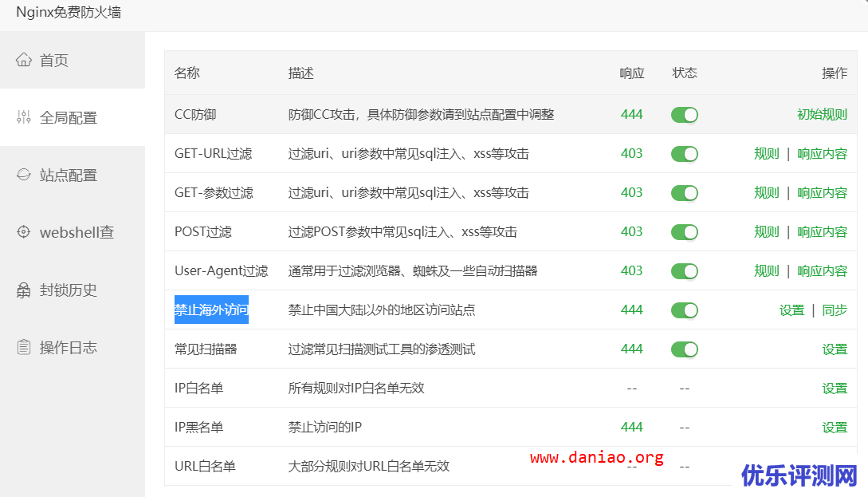The width and height of the screenshot is (868, 497).
Task: Open 响应内容 for GET-参数过滤
Action: pos(823,192)
